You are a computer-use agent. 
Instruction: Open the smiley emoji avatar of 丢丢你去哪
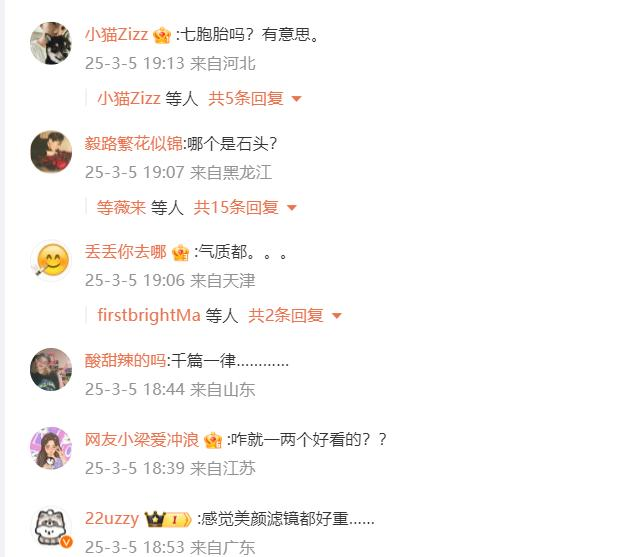point(51,260)
